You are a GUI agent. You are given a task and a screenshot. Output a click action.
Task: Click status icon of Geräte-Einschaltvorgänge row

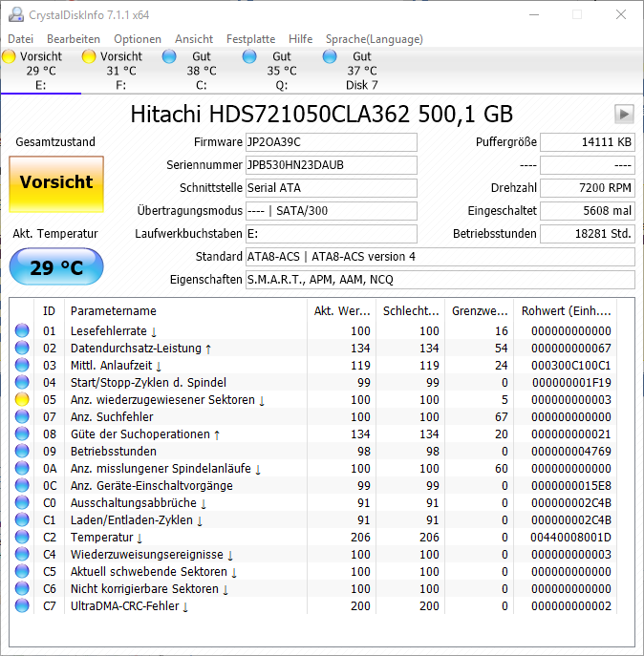click(22, 485)
